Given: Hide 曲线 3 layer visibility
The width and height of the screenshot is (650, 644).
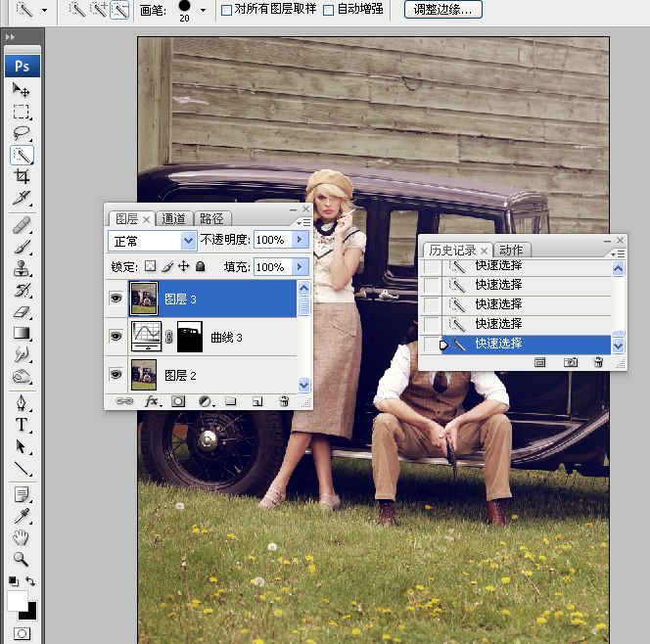Looking at the screenshot, I should pyautogui.click(x=116, y=336).
